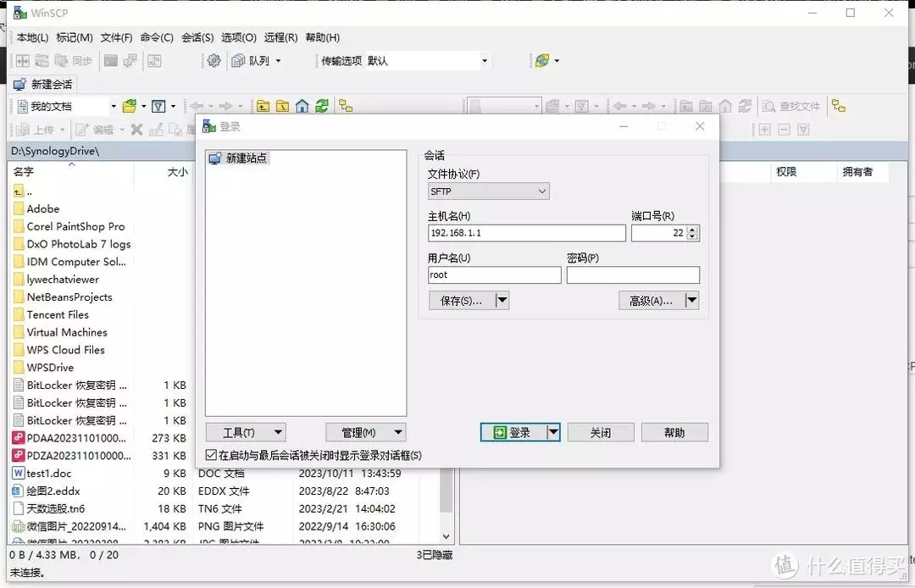
Task: Click the Help (帮助) button in login dialog
Action: pos(674,432)
